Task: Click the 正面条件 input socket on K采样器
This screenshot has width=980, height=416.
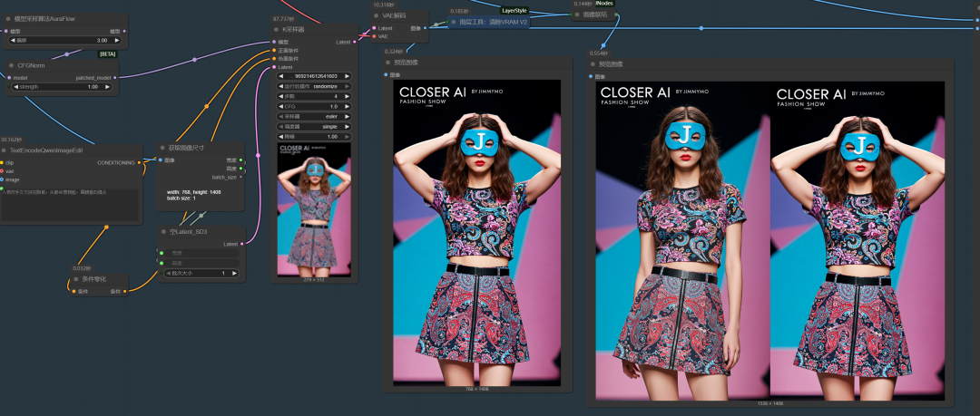Action: point(273,51)
